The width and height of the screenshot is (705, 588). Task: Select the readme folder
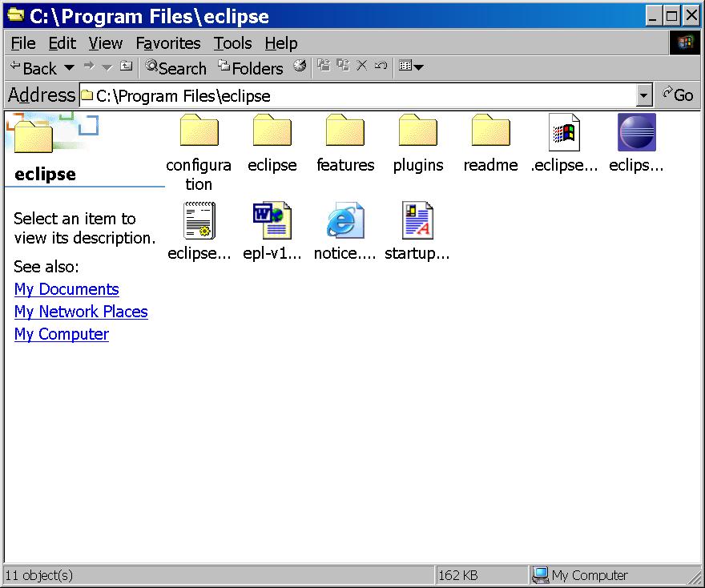click(x=490, y=132)
